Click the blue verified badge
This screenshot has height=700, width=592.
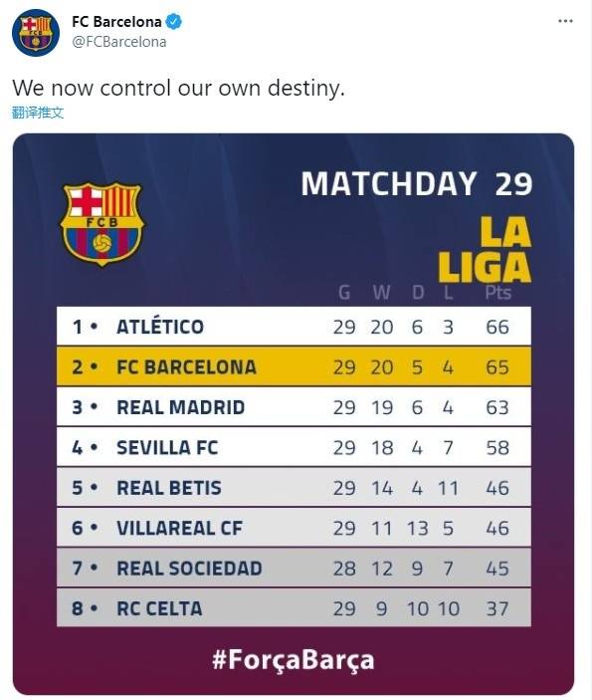(173, 22)
